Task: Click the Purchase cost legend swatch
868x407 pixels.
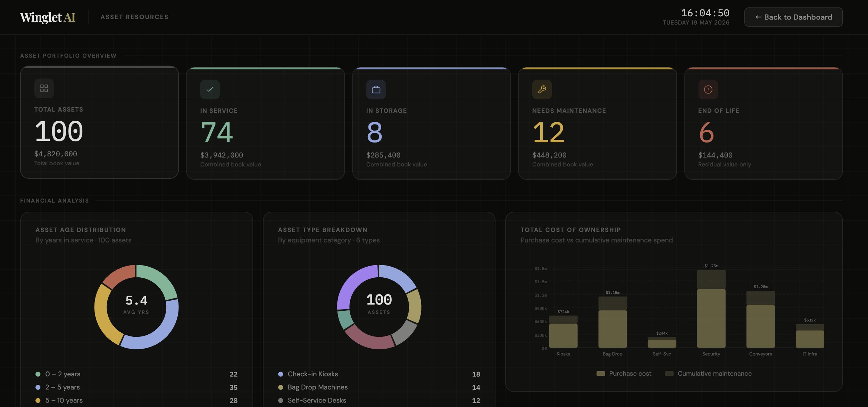Action: (601, 374)
